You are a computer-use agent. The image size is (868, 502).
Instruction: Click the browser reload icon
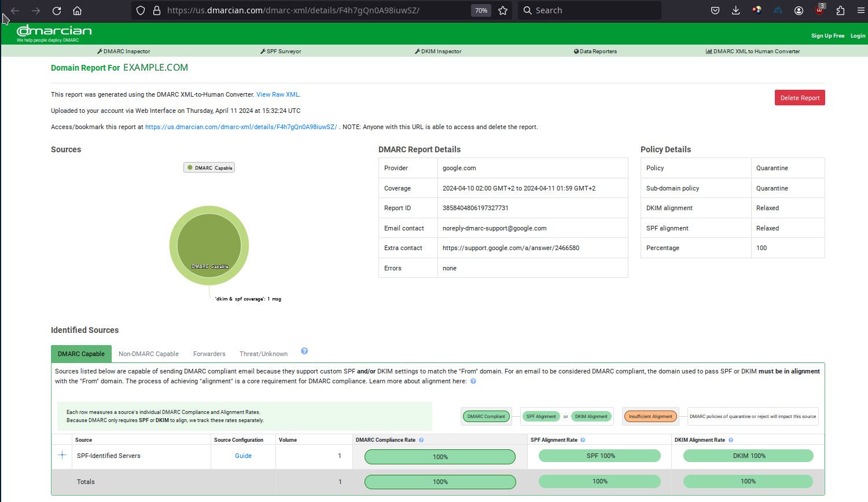coord(57,10)
